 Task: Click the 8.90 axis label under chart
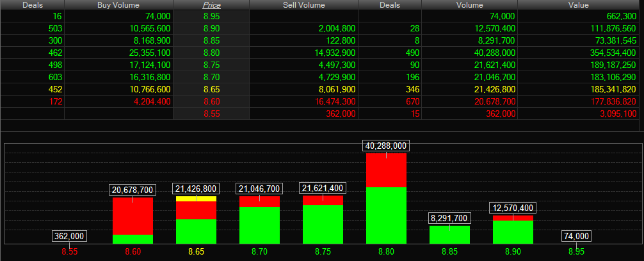pos(513,251)
